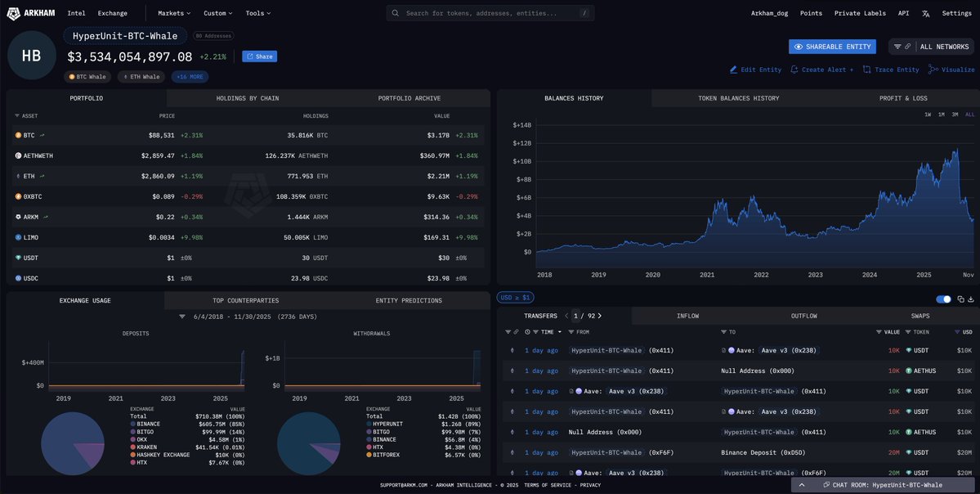This screenshot has height=494, width=980.
Task: Toggle the blue switch above transfers table
Action: pyautogui.click(x=943, y=299)
